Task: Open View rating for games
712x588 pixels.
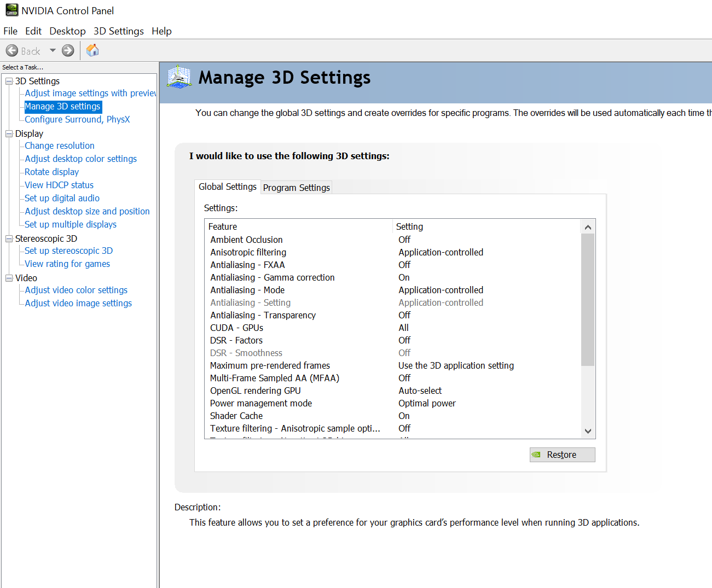Action: 67,264
